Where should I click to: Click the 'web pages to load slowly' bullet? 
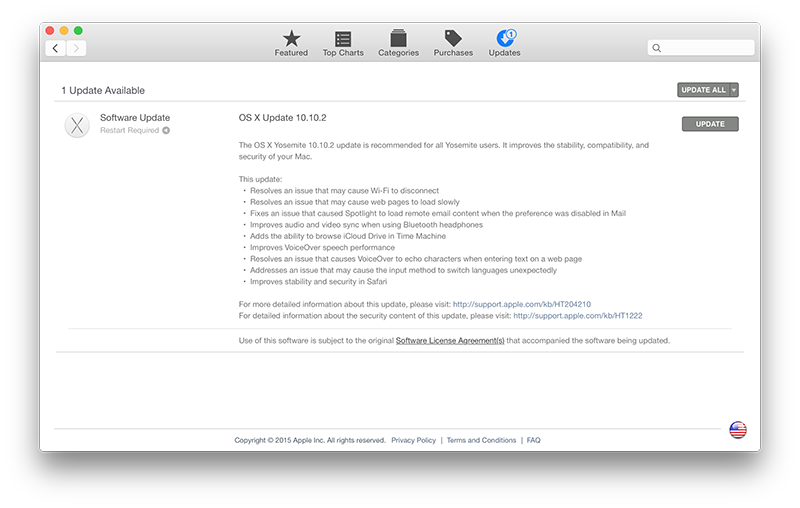(355, 202)
